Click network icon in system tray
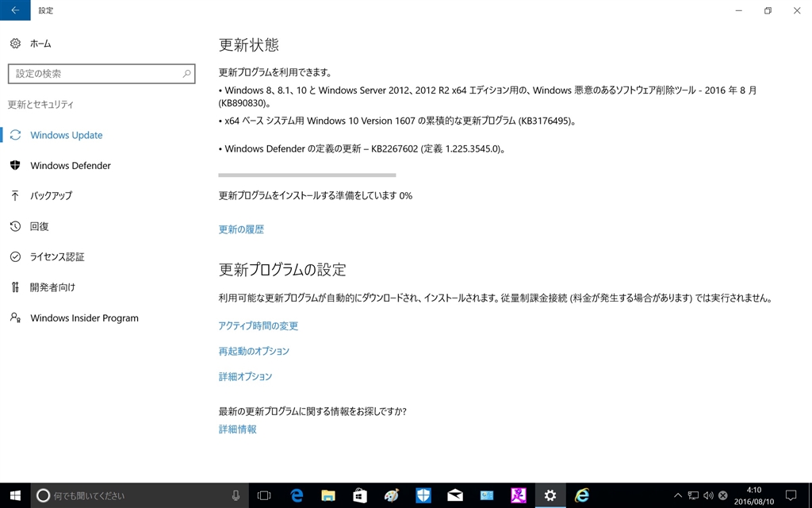Viewport: 812px width, 508px height. point(693,495)
